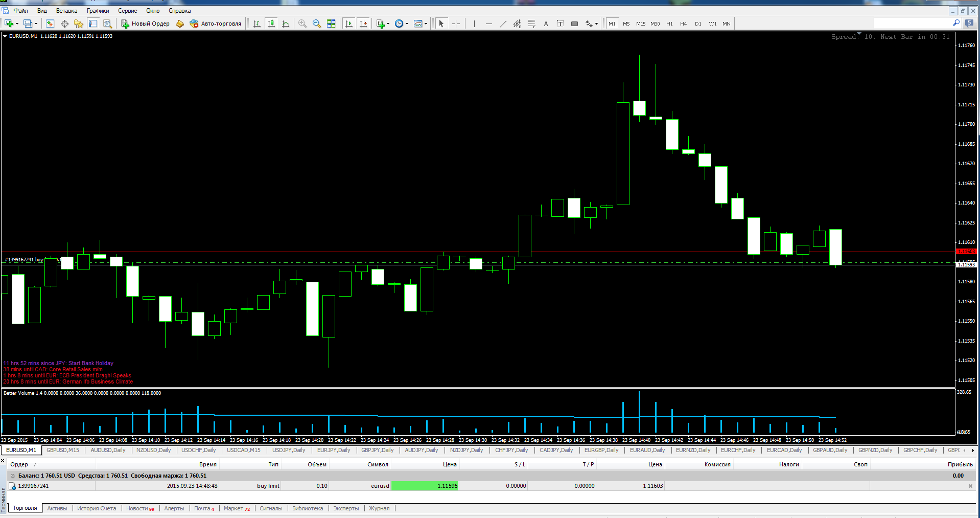The image size is (980, 518).
Task: Expand the EURUSD,M1 chart title arrow
Action: pos(5,36)
